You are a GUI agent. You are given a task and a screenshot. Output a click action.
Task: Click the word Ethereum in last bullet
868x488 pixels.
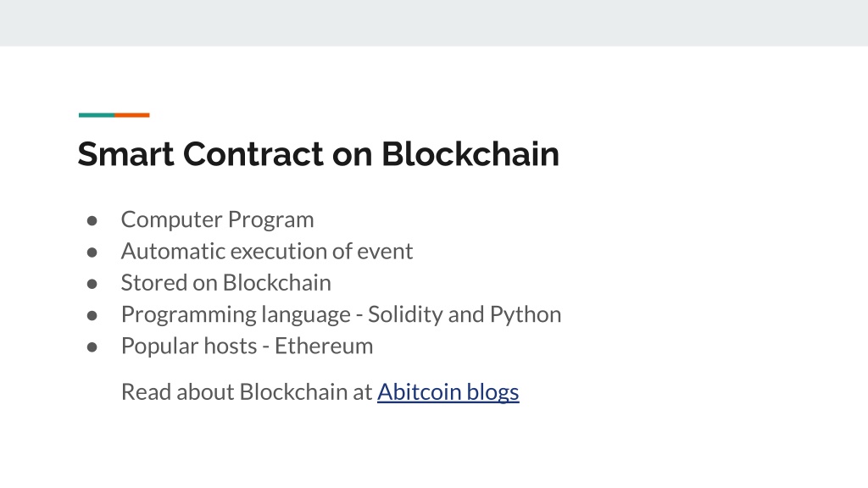[324, 346]
